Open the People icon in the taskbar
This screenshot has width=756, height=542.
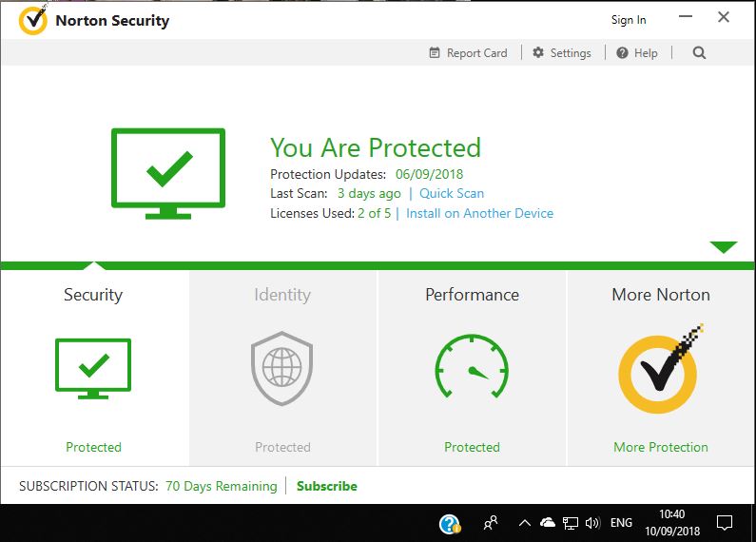point(491,523)
